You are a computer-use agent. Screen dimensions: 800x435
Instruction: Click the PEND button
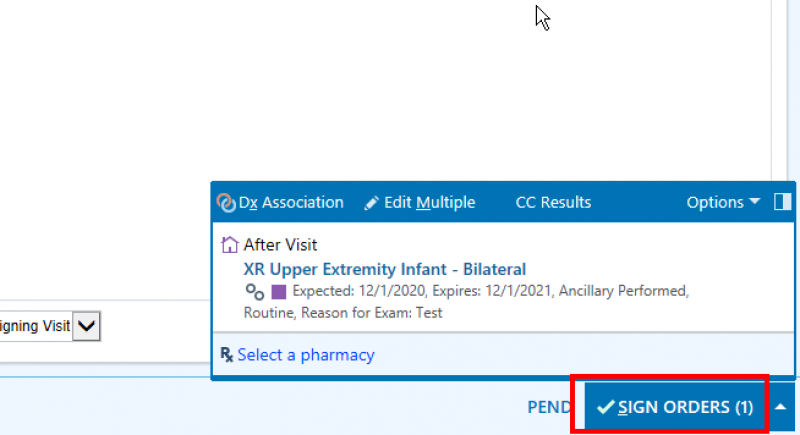(549, 407)
